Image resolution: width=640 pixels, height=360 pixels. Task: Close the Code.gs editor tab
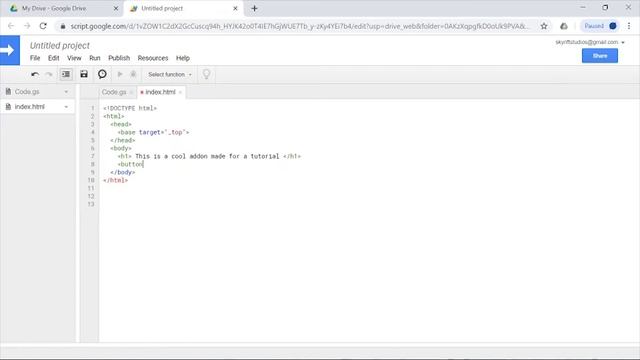pyautogui.click(x=131, y=93)
